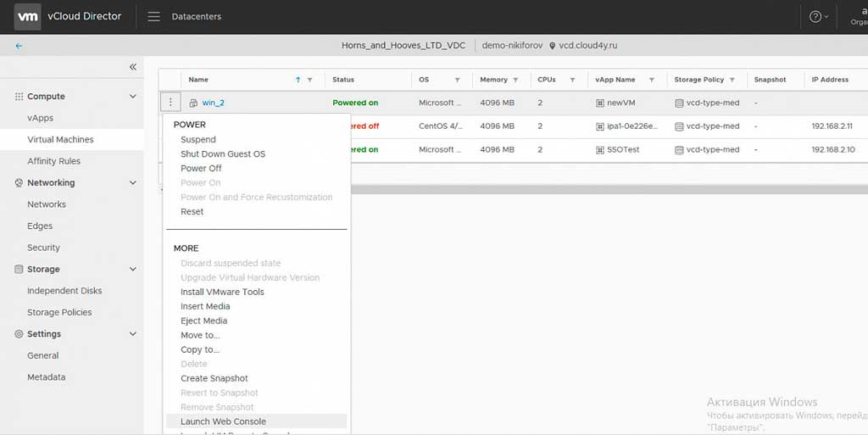The width and height of the screenshot is (868, 435).
Task: Click the Status column header
Action: click(343, 80)
